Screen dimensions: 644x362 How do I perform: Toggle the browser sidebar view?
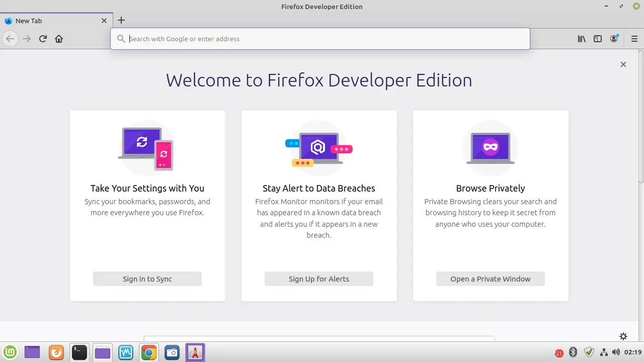pyautogui.click(x=598, y=39)
